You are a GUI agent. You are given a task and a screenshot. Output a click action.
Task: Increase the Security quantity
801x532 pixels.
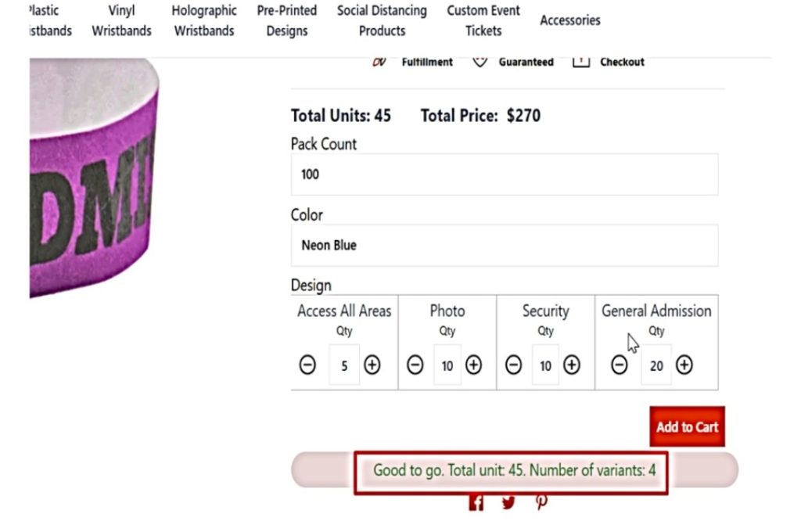(572, 365)
